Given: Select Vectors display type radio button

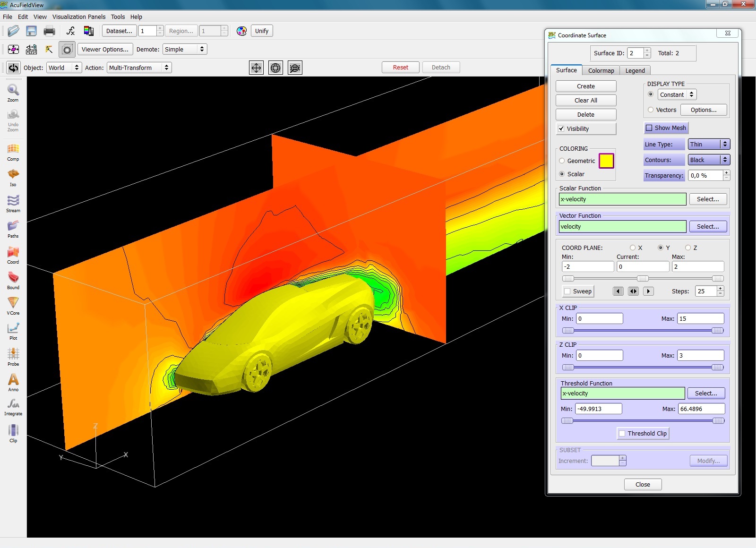Looking at the screenshot, I should pyautogui.click(x=651, y=110).
